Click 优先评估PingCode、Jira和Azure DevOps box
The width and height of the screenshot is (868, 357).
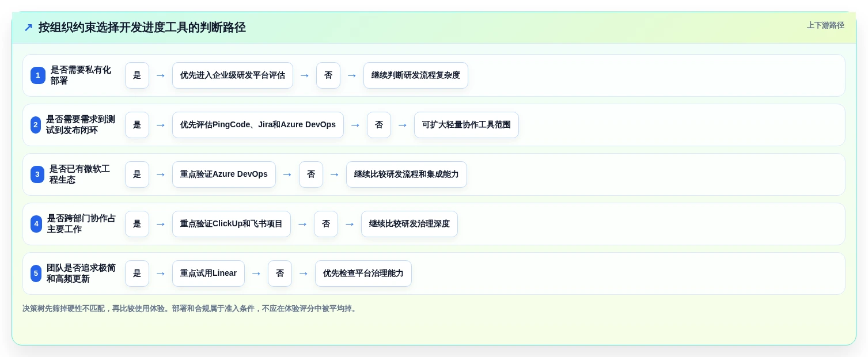click(258, 125)
